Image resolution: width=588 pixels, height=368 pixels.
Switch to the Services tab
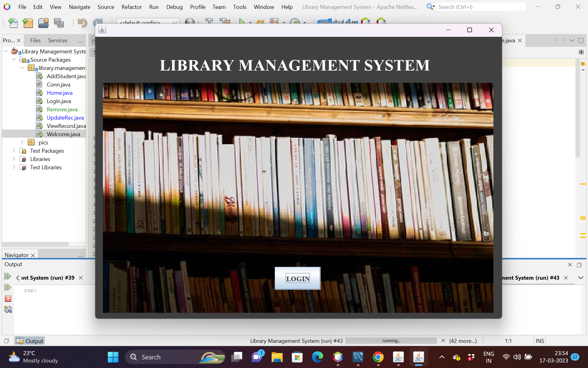(x=58, y=40)
